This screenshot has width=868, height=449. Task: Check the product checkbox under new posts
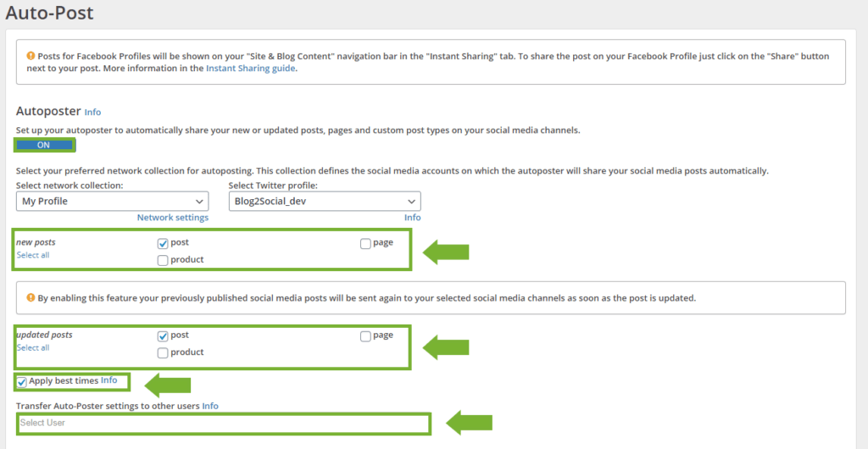163,260
